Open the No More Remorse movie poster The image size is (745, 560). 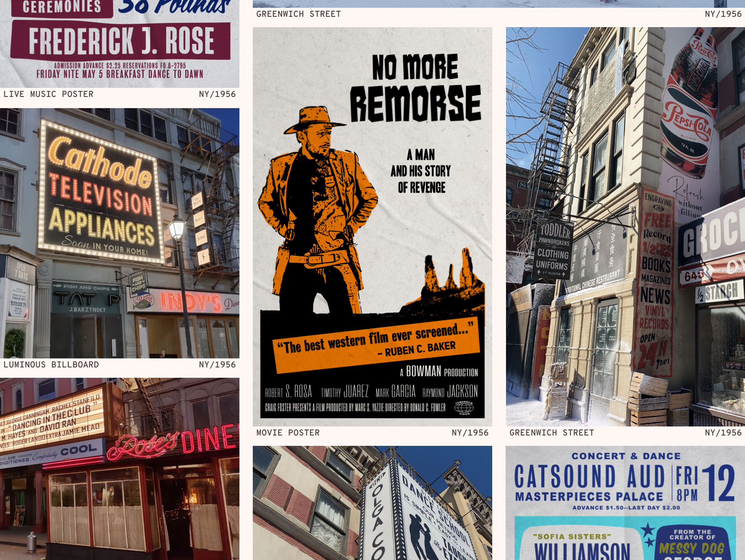pos(372,227)
